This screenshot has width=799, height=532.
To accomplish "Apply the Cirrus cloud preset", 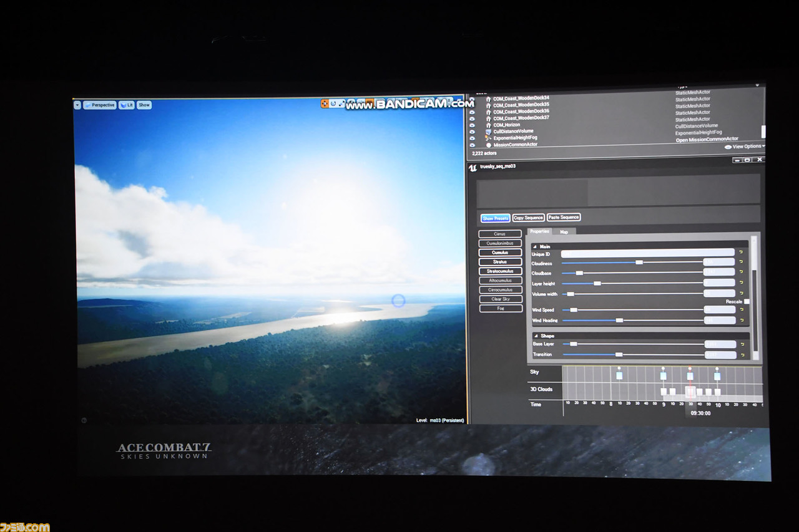I will pos(500,234).
